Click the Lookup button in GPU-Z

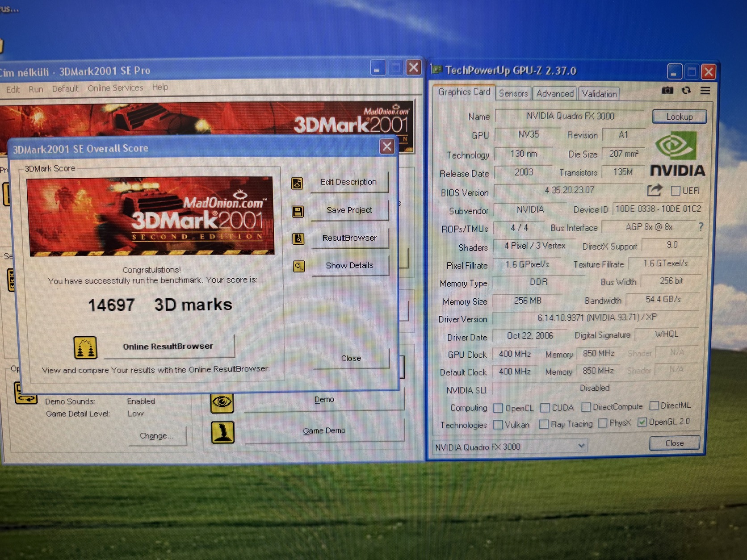[x=680, y=117]
